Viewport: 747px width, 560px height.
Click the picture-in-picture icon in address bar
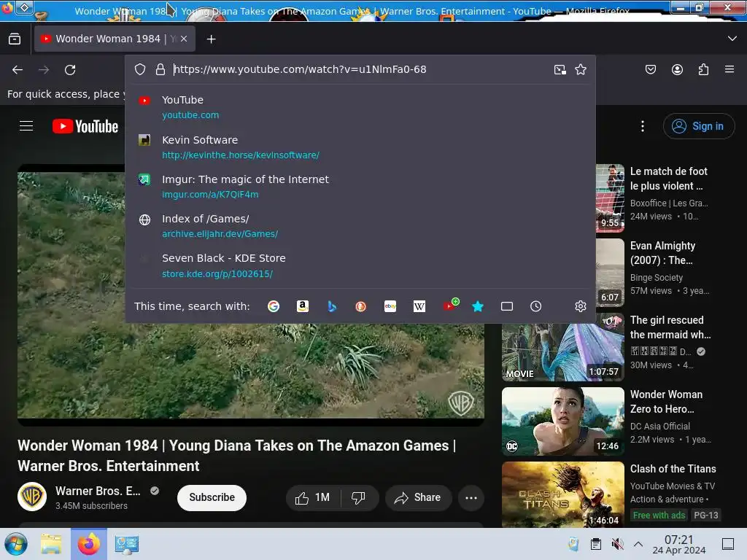pos(560,69)
